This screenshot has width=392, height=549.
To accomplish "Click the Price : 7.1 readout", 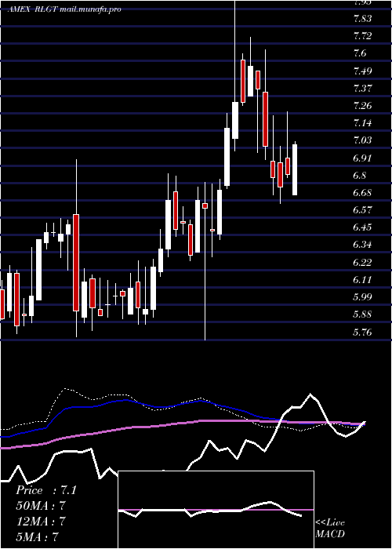I will (45, 490).
